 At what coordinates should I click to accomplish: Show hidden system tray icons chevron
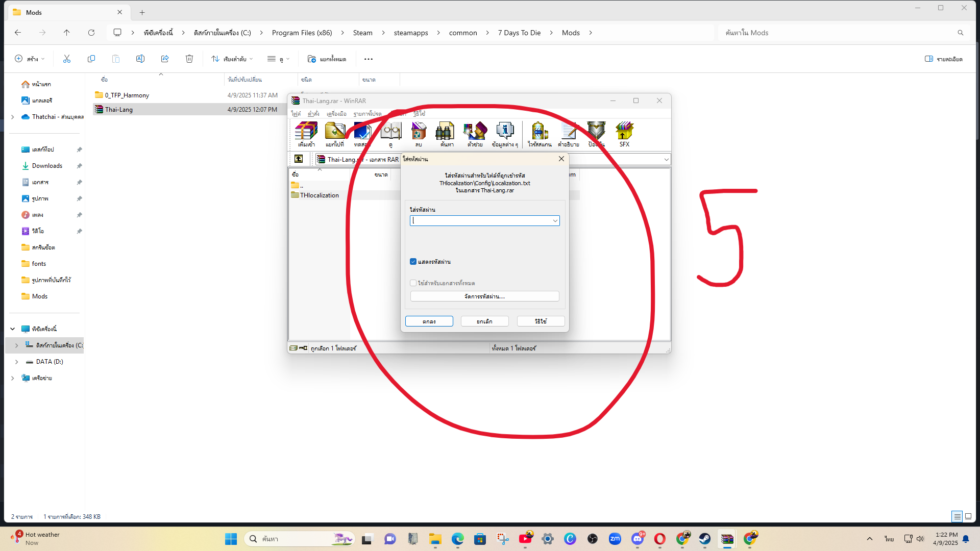[870, 539]
